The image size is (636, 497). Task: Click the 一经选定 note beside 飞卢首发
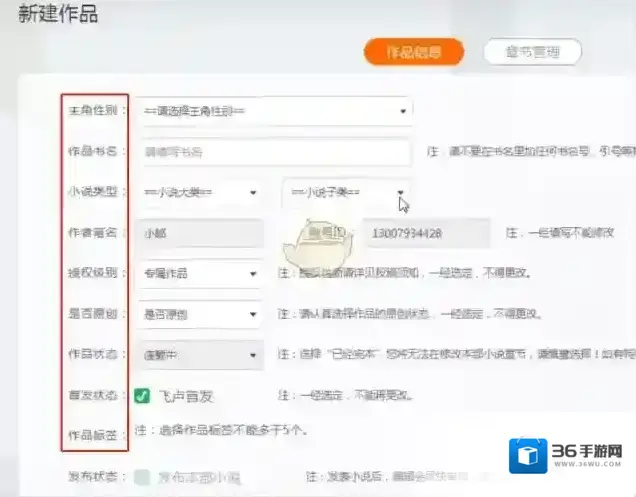pyautogui.click(x=346, y=395)
